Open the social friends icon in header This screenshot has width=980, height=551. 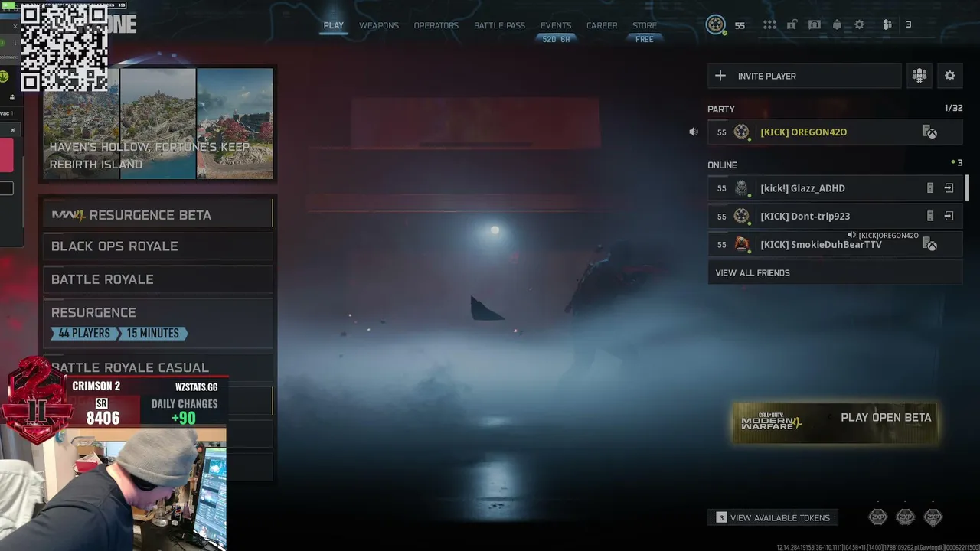[x=887, y=24]
